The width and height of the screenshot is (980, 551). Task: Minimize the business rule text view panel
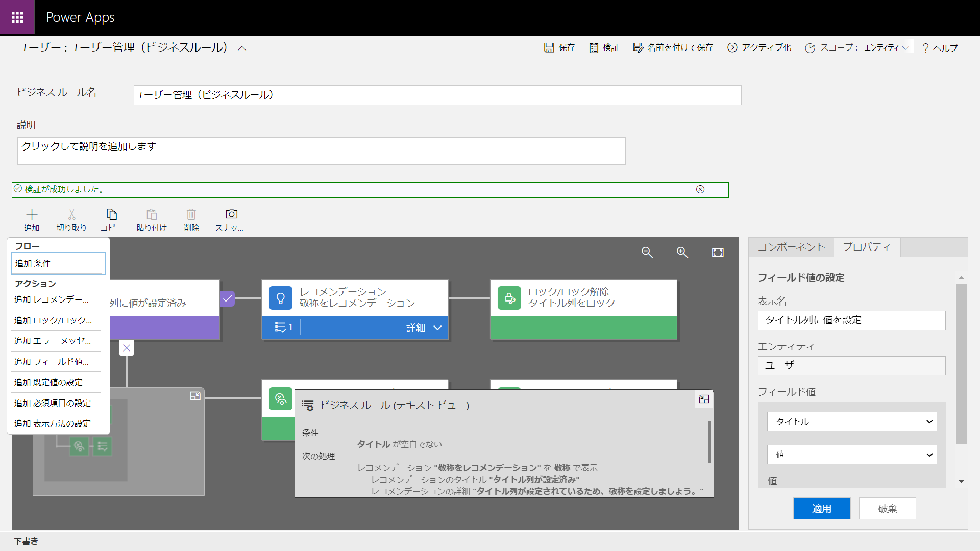[x=704, y=399]
